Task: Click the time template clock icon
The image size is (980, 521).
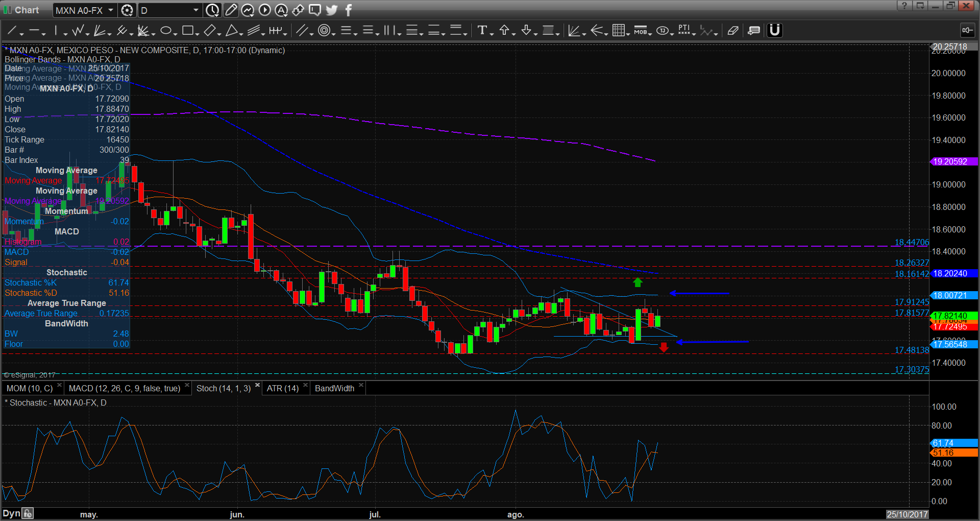Action: (x=212, y=10)
